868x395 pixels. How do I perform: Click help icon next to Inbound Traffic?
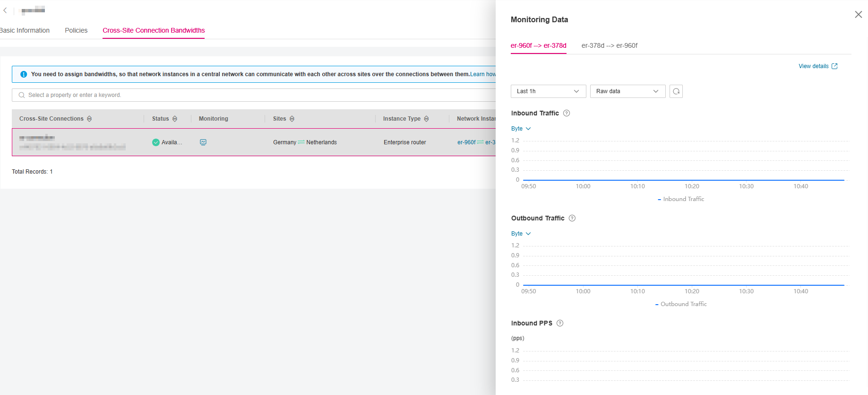tap(567, 113)
